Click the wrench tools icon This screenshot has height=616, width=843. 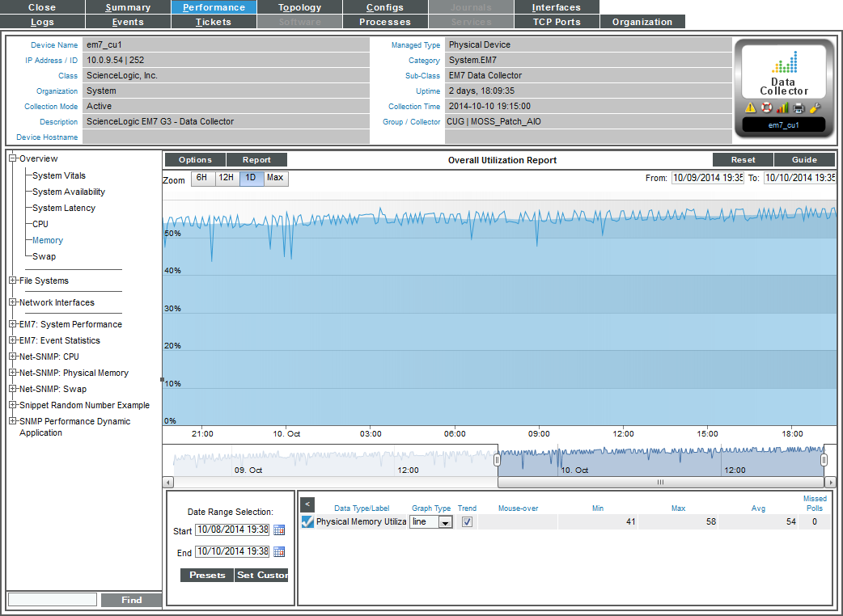pos(815,108)
